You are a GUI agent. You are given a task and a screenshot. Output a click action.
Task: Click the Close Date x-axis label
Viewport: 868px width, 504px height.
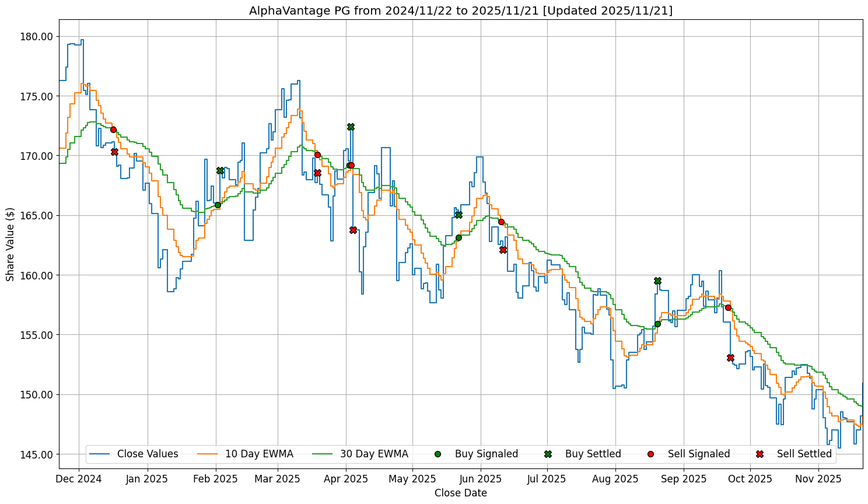(460, 493)
